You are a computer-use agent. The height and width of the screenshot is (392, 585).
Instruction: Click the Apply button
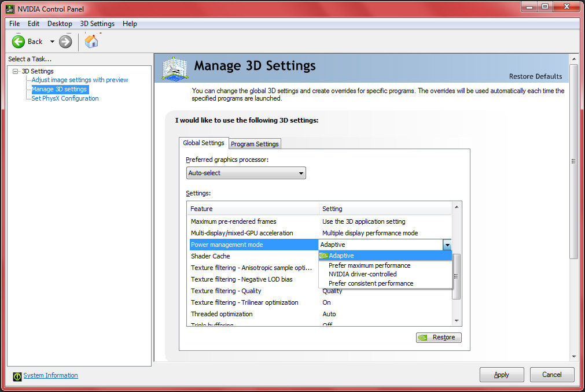[x=502, y=375]
